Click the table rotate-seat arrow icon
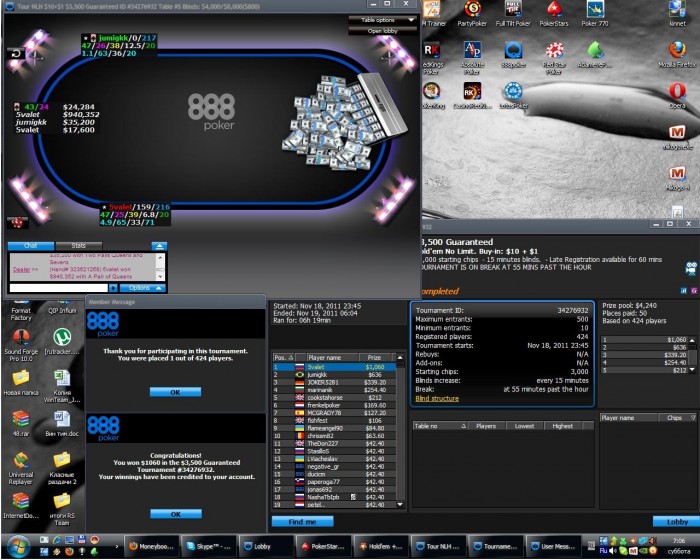Image resolution: width=700 pixels, height=560 pixels. pos(16,54)
